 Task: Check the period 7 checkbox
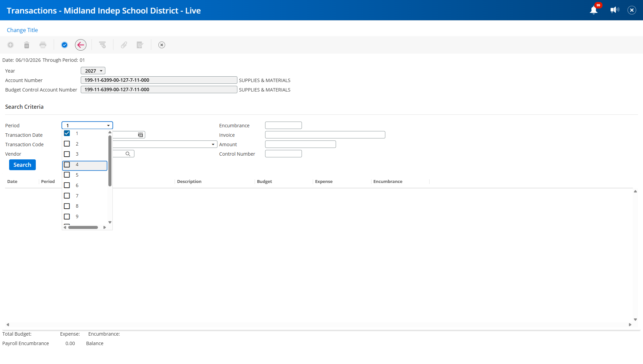(x=67, y=196)
